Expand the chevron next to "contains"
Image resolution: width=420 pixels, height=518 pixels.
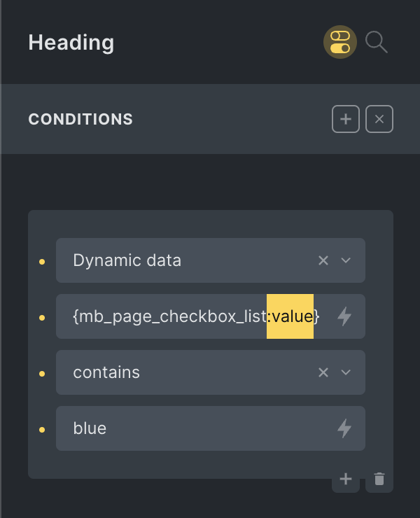click(345, 372)
